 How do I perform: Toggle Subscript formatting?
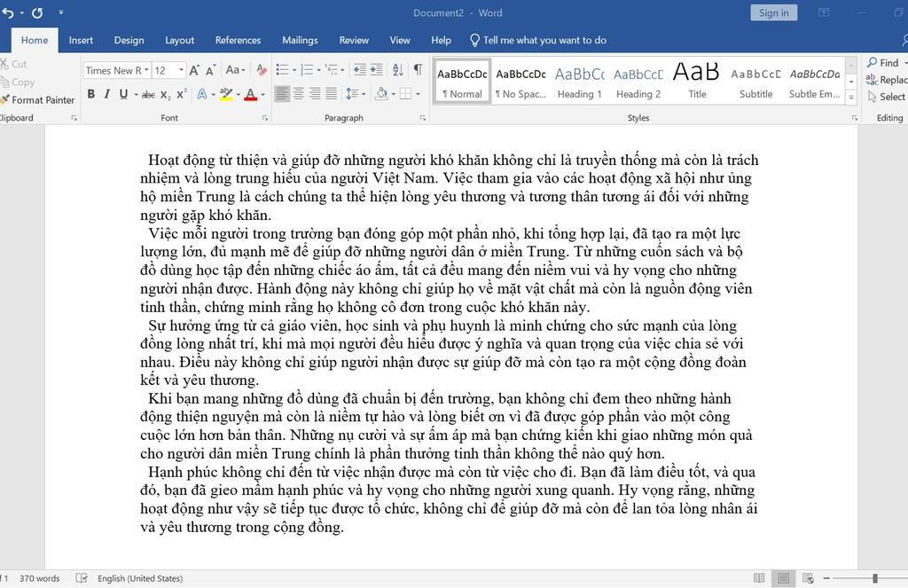[165, 94]
